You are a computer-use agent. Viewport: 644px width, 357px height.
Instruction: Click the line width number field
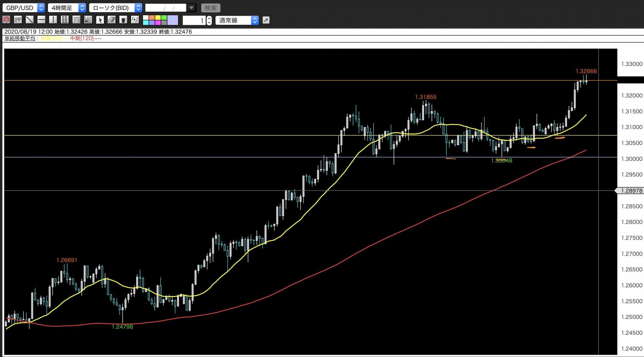click(x=194, y=20)
